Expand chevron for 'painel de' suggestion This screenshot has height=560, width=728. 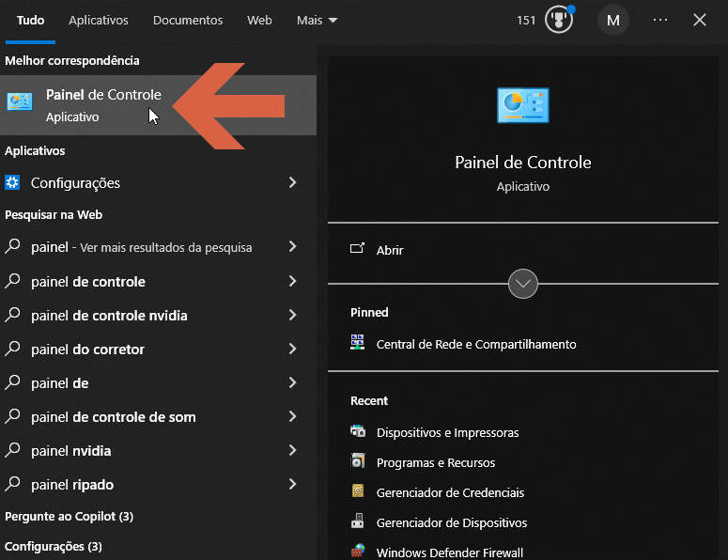pyautogui.click(x=292, y=382)
